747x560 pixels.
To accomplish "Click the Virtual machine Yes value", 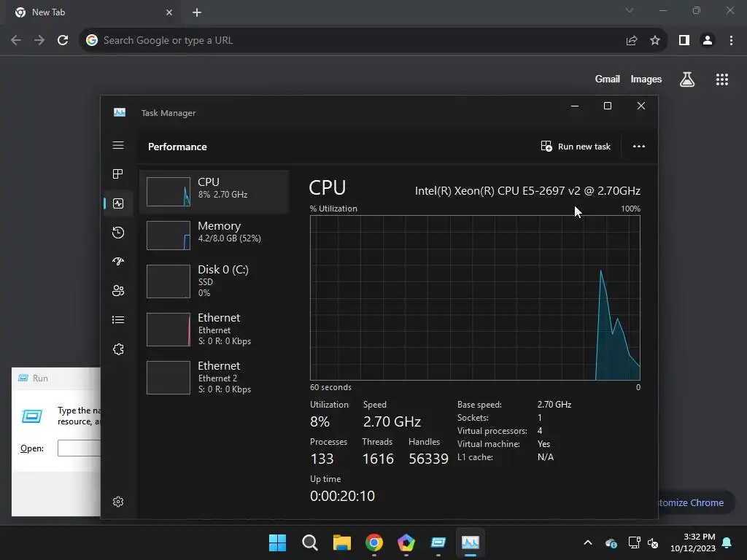I will (543, 444).
